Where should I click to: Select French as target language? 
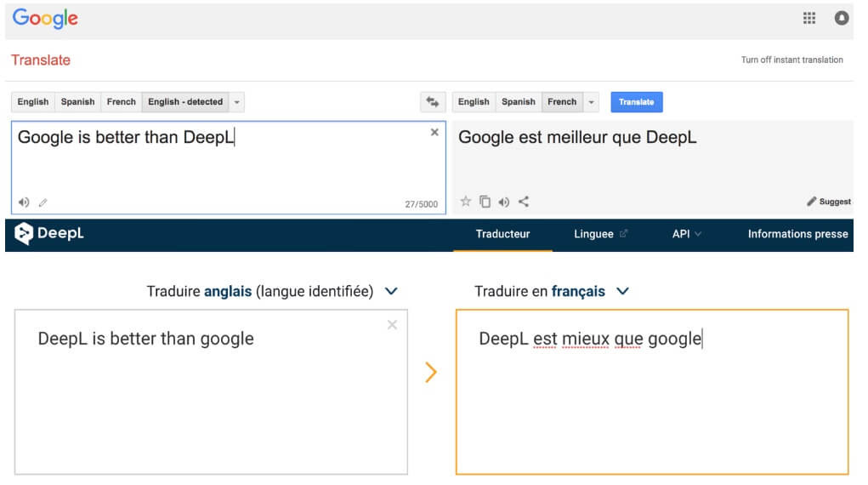(563, 102)
